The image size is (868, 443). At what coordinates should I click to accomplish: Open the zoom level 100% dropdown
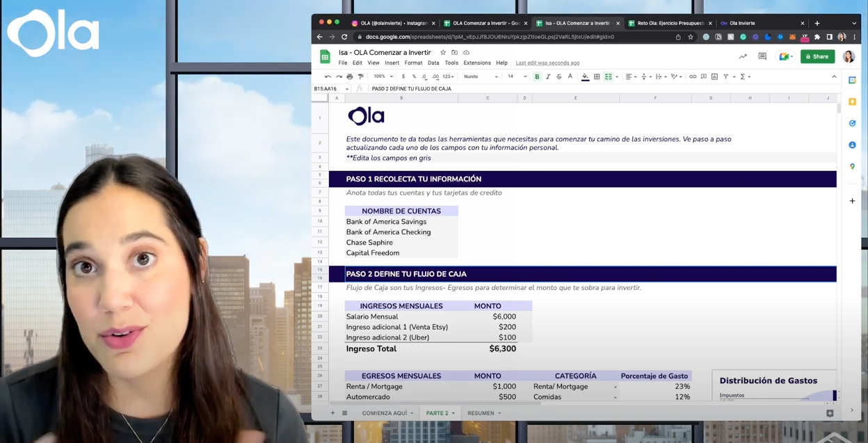tap(383, 76)
